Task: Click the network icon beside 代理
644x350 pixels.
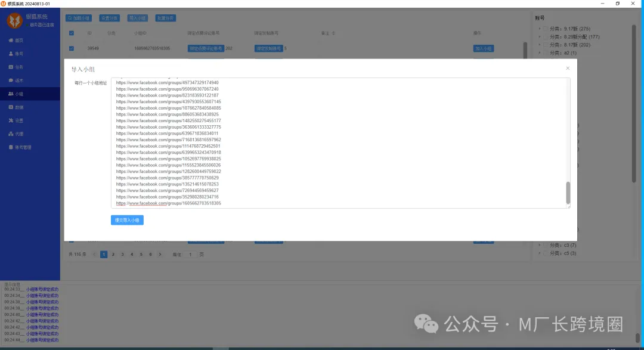Action: click(11, 134)
